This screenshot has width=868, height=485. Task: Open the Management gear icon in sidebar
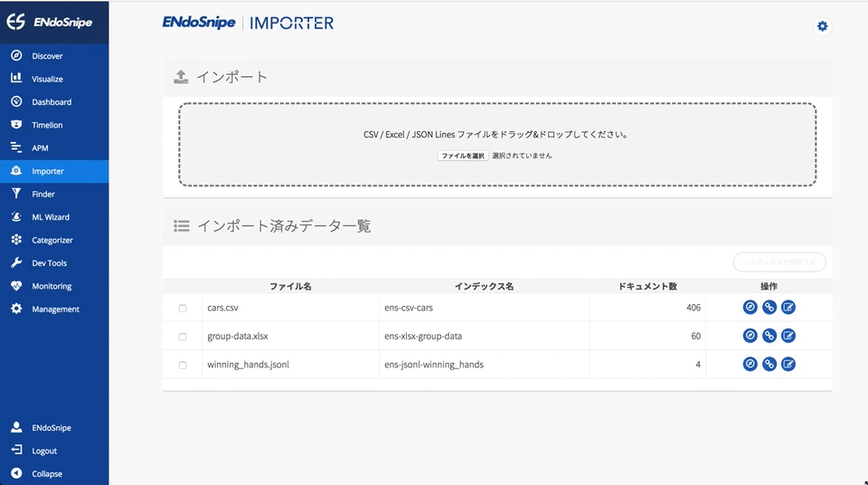pyautogui.click(x=16, y=309)
